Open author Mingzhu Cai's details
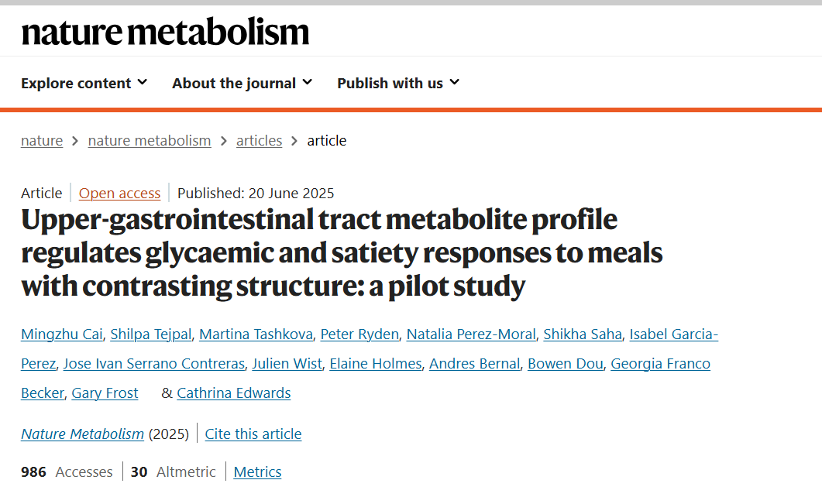Image resolution: width=822 pixels, height=504 pixels. [x=62, y=334]
